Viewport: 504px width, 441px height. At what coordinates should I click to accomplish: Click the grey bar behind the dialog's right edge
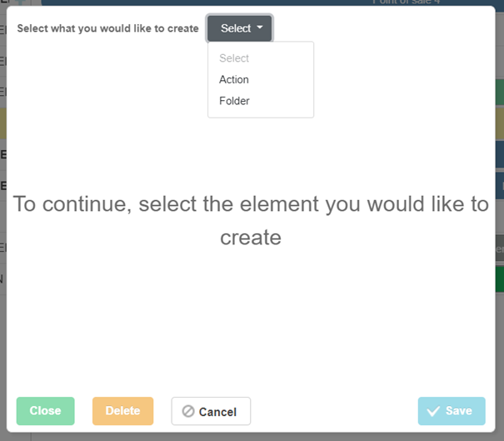click(x=499, y=248)
